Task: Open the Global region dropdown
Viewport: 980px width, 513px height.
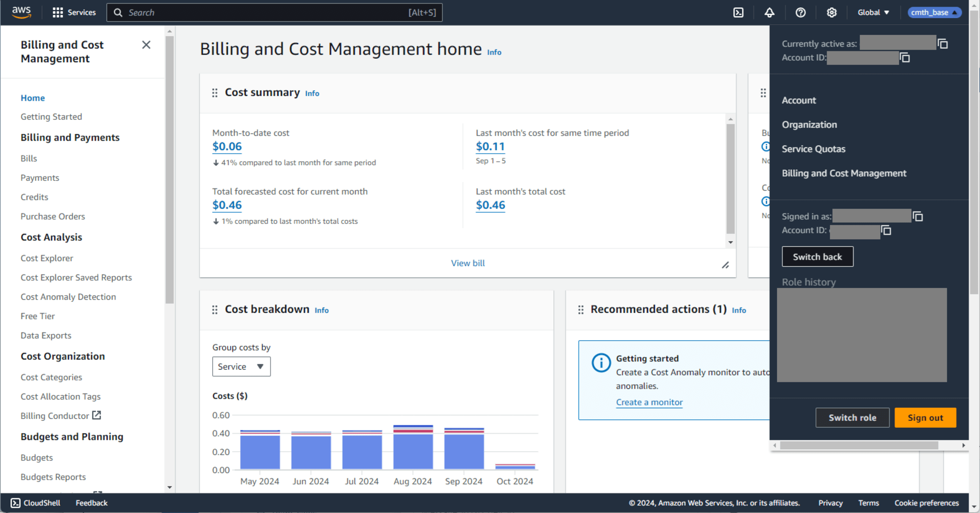Action: (873, 12)
